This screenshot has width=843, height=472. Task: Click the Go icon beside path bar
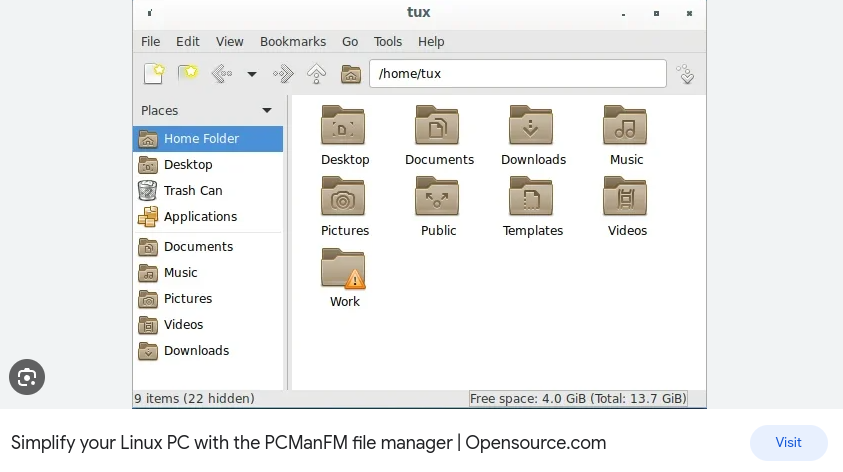pos(685,74)
